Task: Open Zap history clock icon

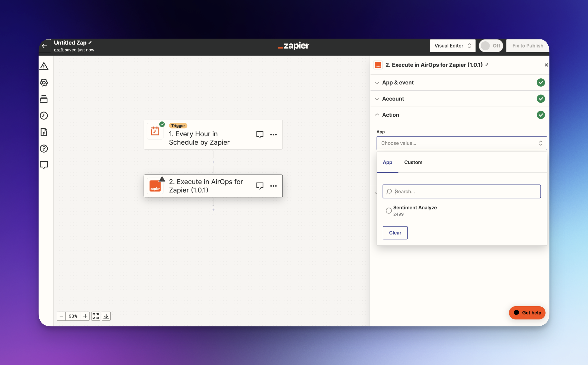Action: pos(44,116)
